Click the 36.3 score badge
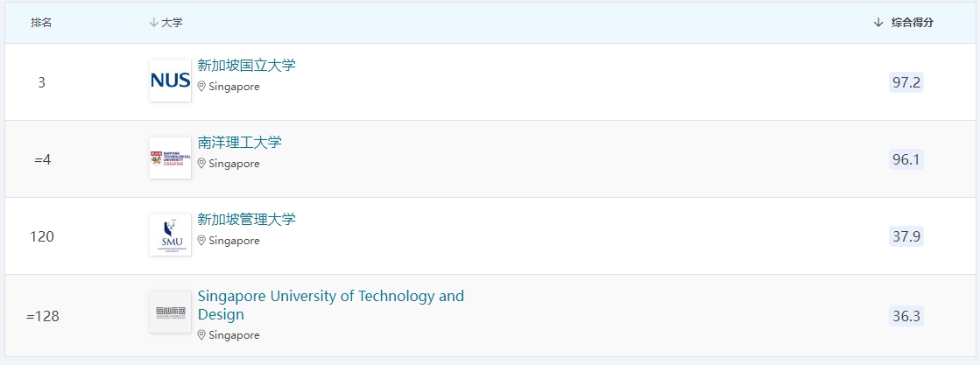980x365 pixels. point(906,316)
